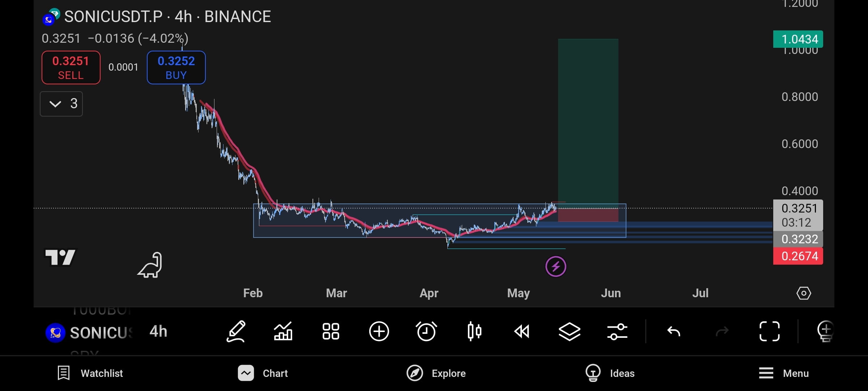
Task: Tap the 0.8000 price axis label
Action: 800,97
